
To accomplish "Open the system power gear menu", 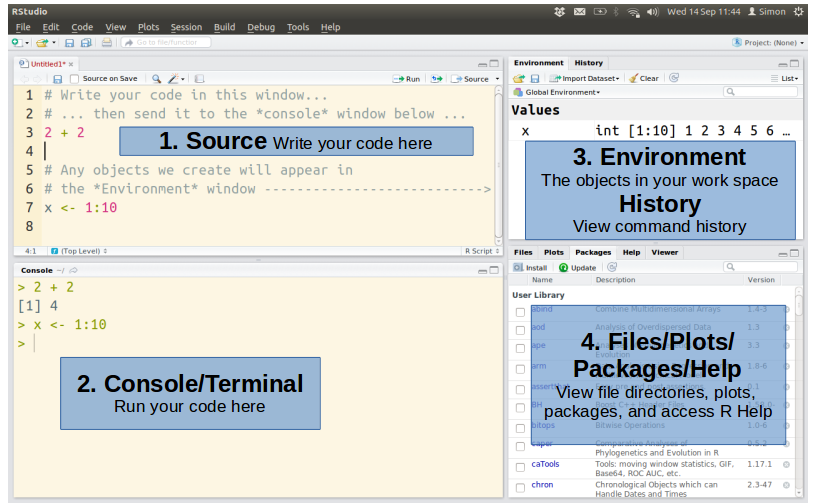I will click(x=799, y=11).
